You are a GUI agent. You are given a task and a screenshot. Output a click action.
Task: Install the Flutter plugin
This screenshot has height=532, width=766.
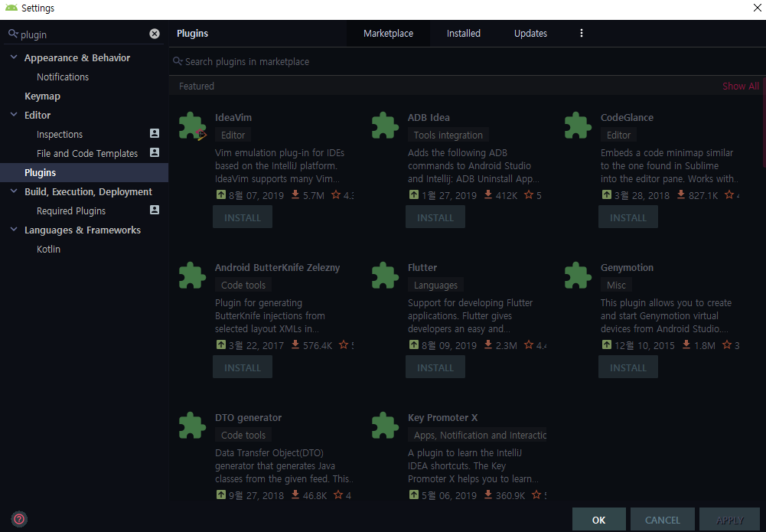click(x=435, y=367)
